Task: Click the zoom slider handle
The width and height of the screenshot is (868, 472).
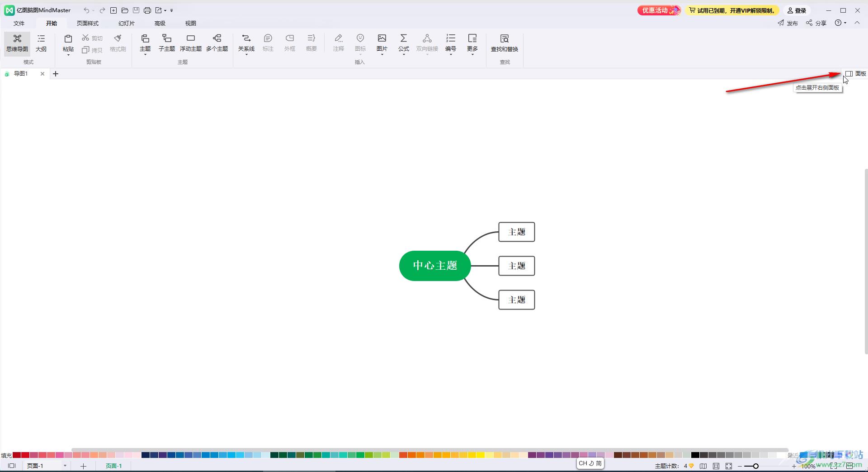Action: coord(755,466)
